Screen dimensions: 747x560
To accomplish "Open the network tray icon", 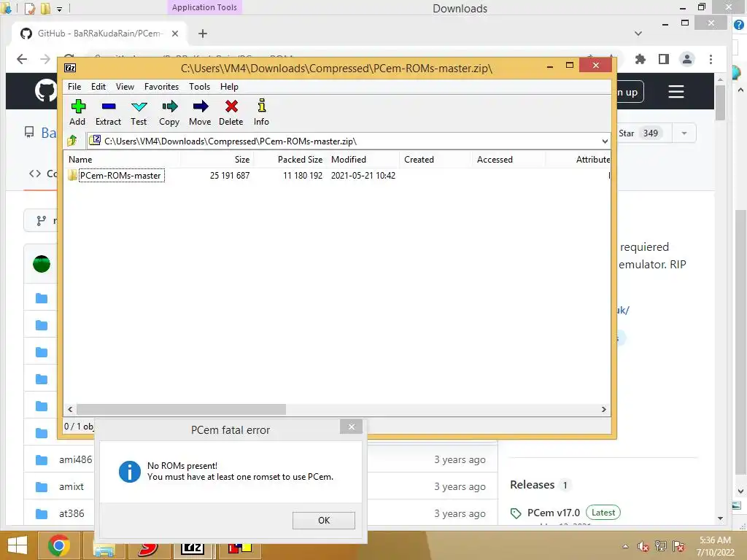I will [x=661, y=546].
